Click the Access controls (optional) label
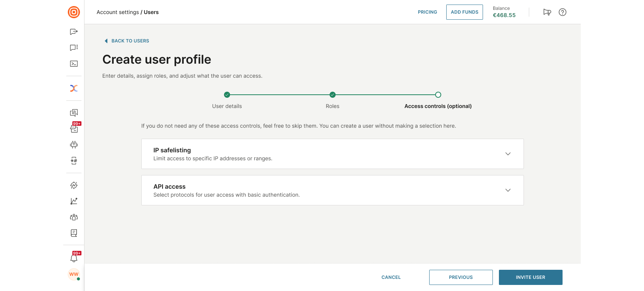 tap(438, 106)
